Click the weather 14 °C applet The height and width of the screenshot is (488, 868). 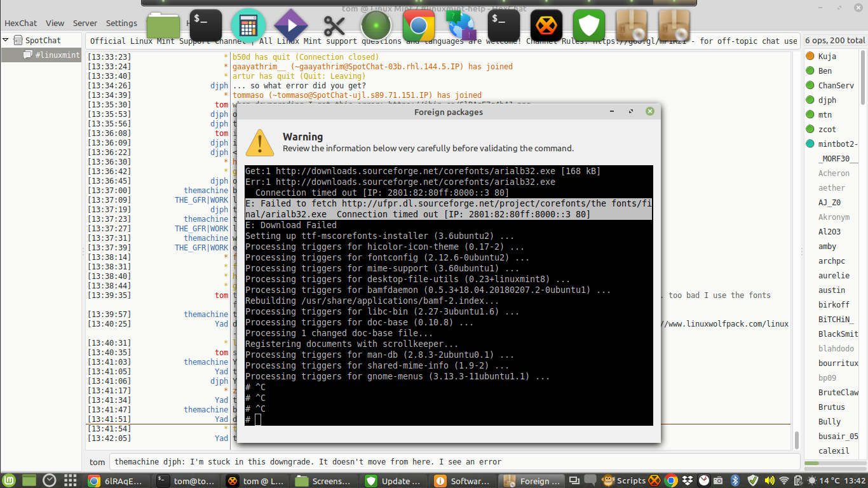click(x=824, y=480)
